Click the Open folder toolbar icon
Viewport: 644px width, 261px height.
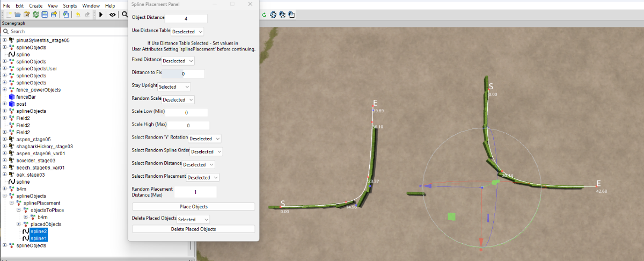(18, 15)
